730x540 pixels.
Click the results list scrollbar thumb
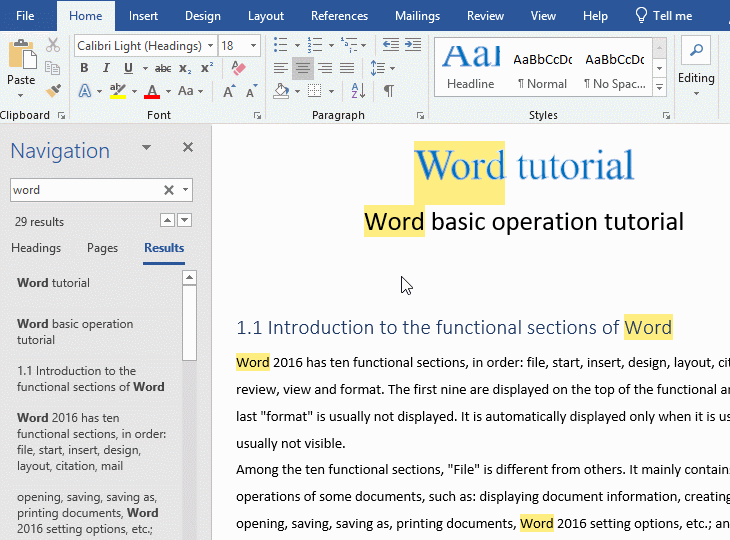pyautogui.click(x=189, y=323)
